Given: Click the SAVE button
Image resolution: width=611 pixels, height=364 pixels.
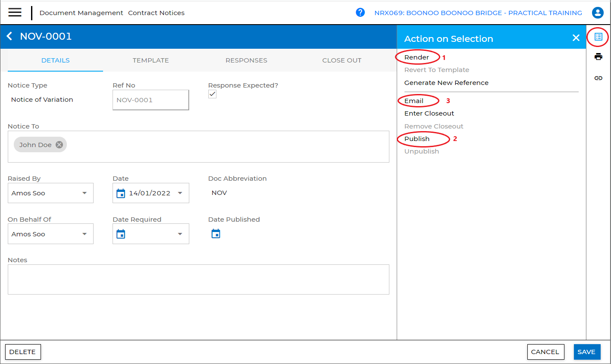Looking at the screenshot, I should pyautogui.click(x=586, y=352).
